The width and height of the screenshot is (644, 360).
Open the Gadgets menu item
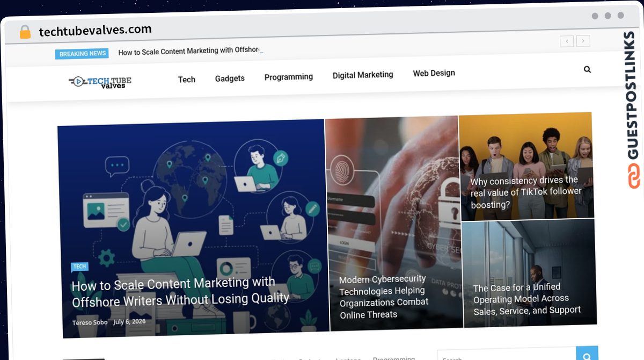coord(230,78)
